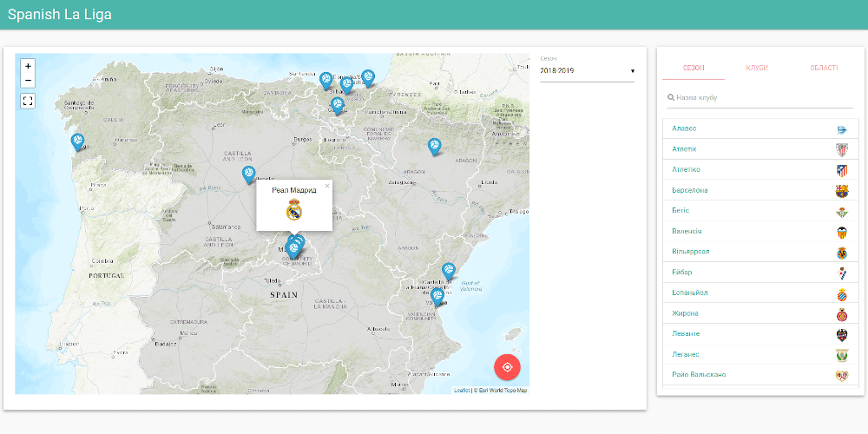Select Жирона name in club list
The image size is (868, 434).
click(685, 313)
